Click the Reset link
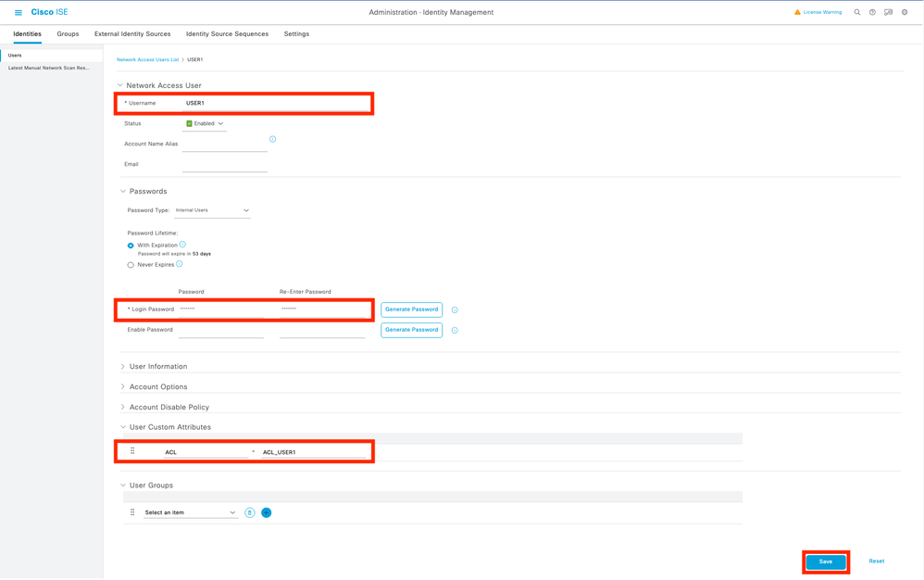This screenshot has width=924, height=580. tap(876, 561)
